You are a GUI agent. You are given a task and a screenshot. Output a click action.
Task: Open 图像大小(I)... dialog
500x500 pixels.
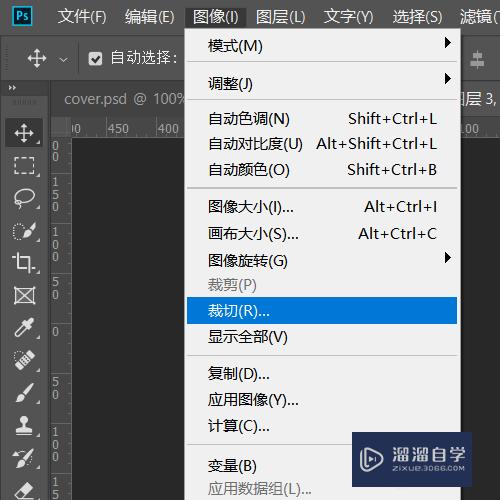coord(322,207)
